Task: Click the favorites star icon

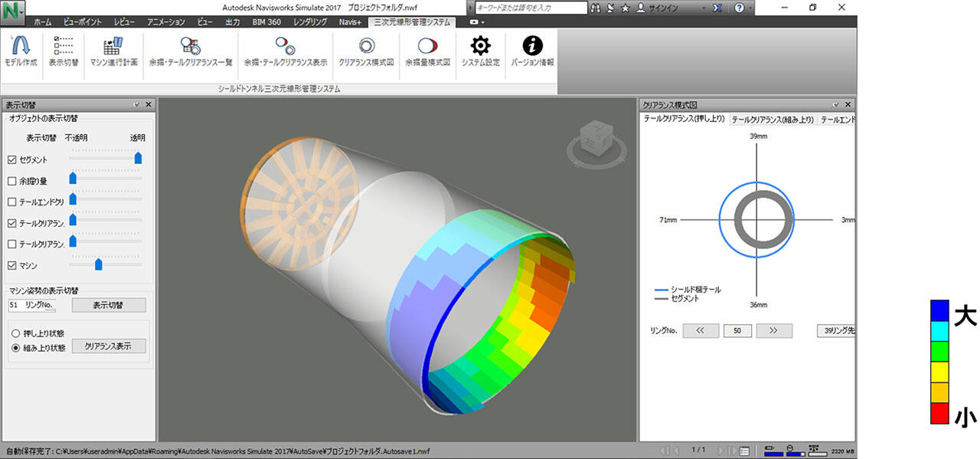Action: tap(625, 8)
